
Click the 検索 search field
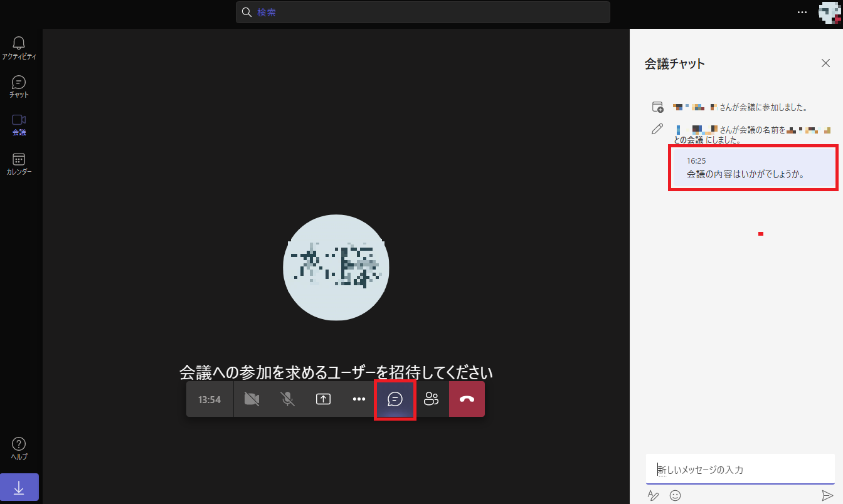coord(423,12)
